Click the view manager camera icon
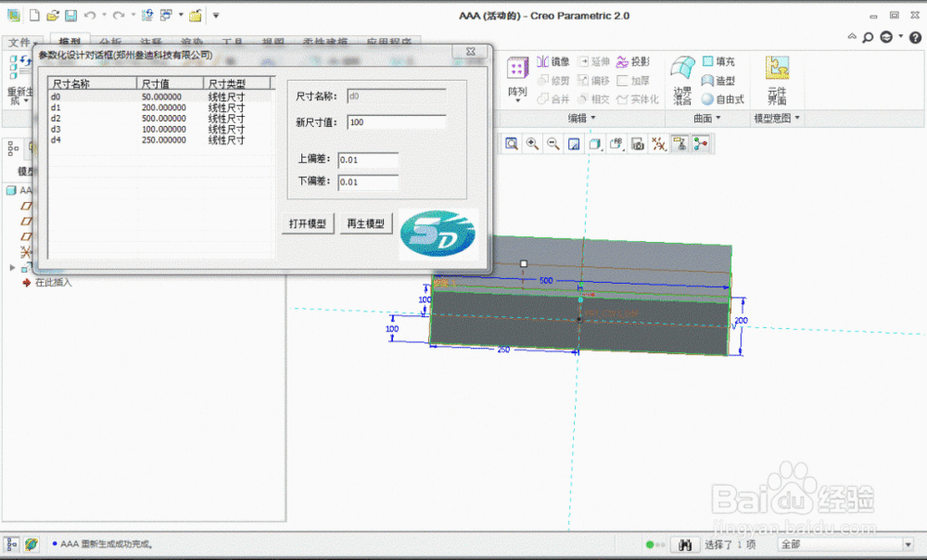The height and width of the screenshot is (560, 927). coord(638,144)
